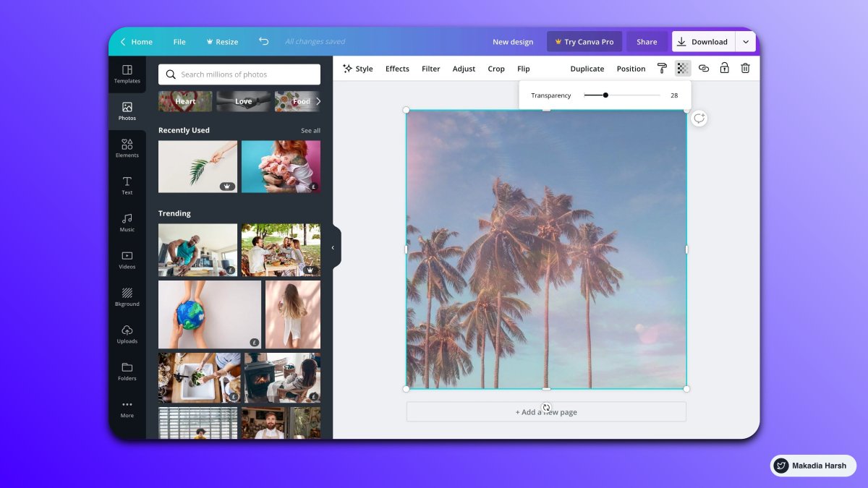
Task: Select the Heart category chip
Action: (185, 101)
